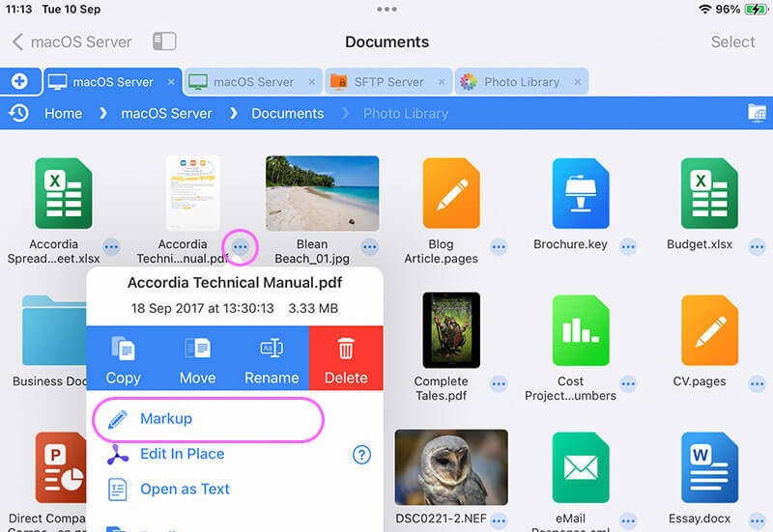Open the DSC0221-2.NEF owl thumbnail
Screen dimensions: 773x532
pyautogui.click(x=451, y=467)
